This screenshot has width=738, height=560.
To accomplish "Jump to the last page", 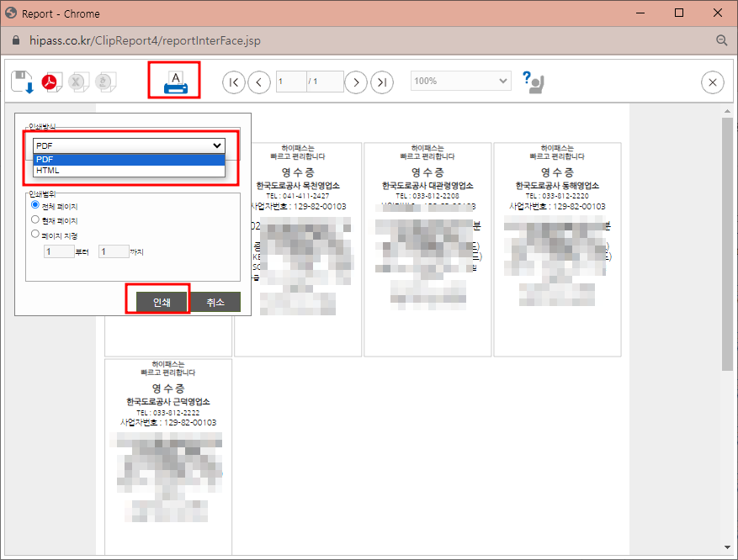I will 381,82.
